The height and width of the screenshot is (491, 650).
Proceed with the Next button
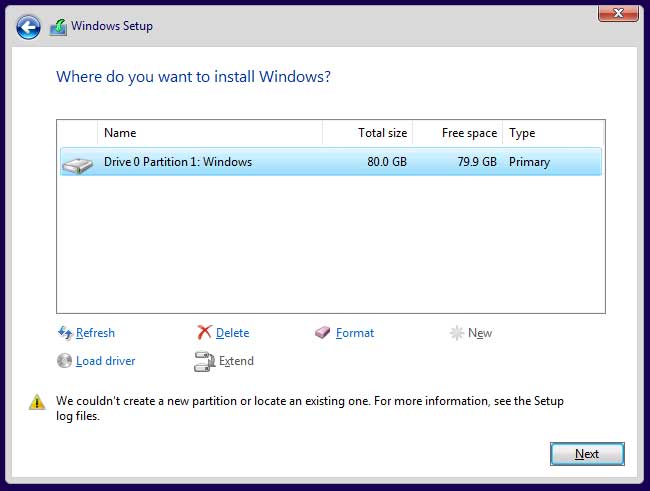[x=587, y=454]
